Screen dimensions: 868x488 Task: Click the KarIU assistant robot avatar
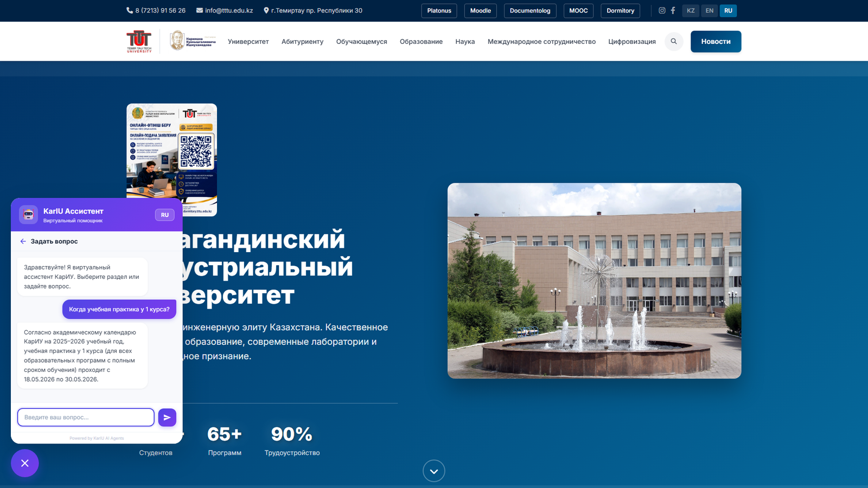[28, 215]
